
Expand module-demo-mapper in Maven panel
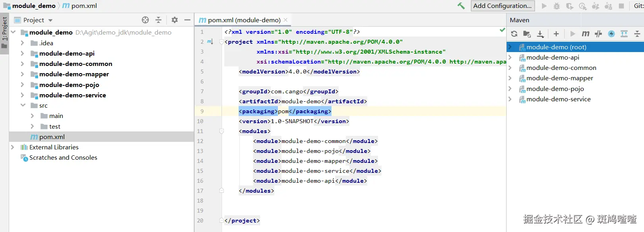pyautogui.click(x=510, y=78)
